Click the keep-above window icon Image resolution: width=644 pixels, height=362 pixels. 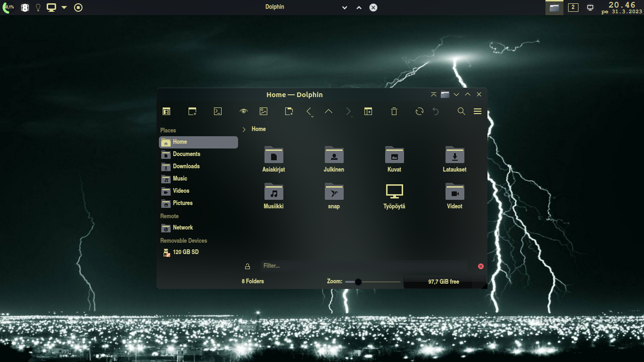[434, 94]
